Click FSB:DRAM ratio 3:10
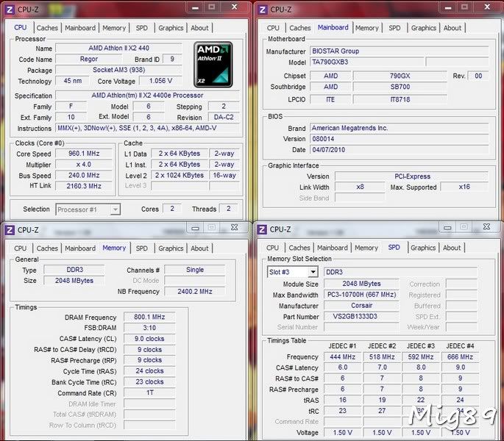Screen dimensions: 504x441 coord(149,328)
